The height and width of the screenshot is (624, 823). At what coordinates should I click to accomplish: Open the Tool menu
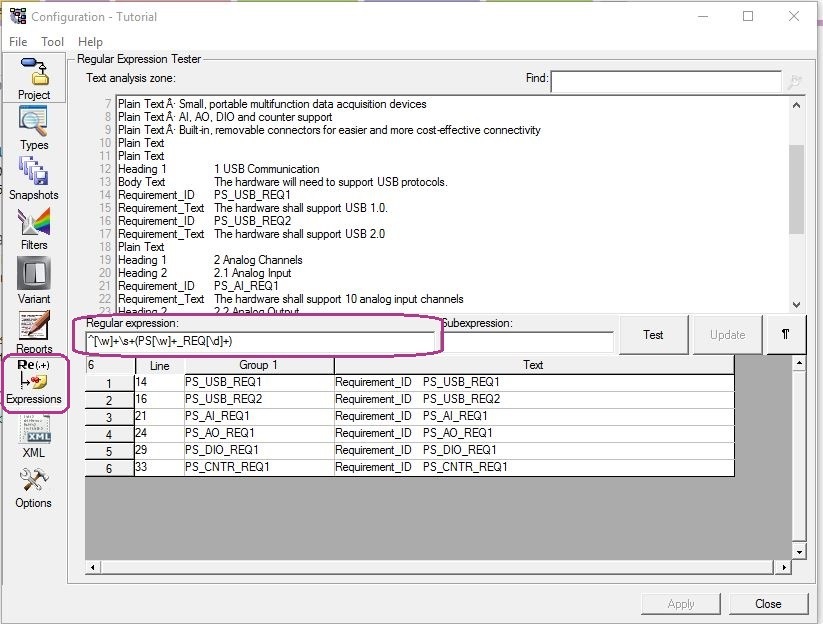(x=52, y=41)
